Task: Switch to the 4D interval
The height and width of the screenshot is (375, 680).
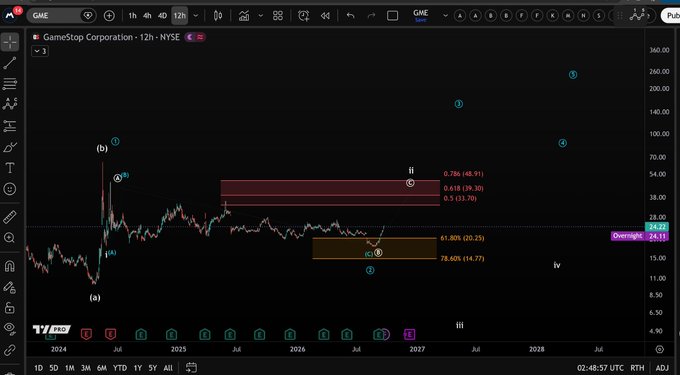Action: (162, 16)
